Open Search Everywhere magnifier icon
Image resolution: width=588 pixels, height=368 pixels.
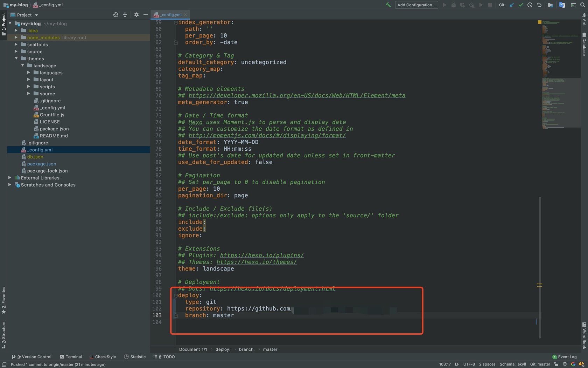[583, 5]
